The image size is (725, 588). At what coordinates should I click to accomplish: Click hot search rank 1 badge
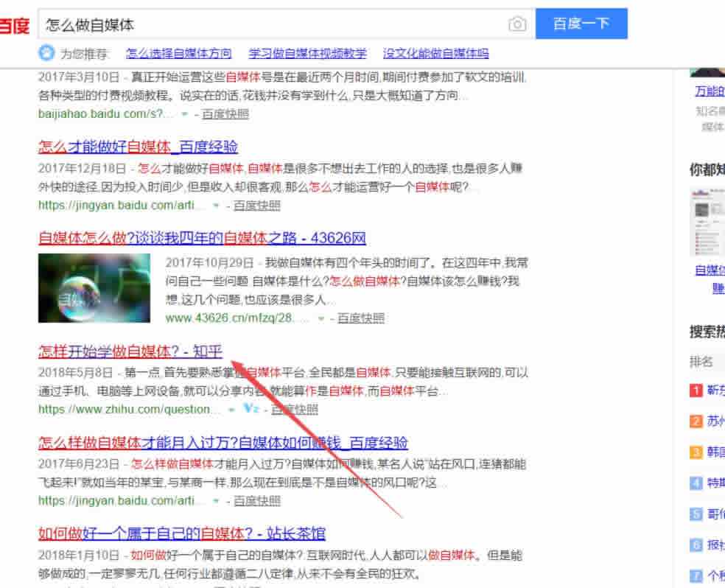point(696,391)
